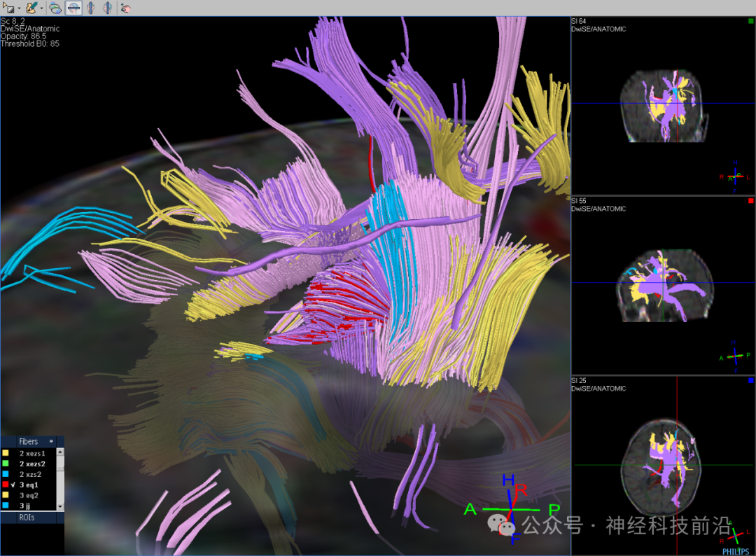
Task: Click blue color swatch of 3 jj
Action: click(x=6, y=506)
